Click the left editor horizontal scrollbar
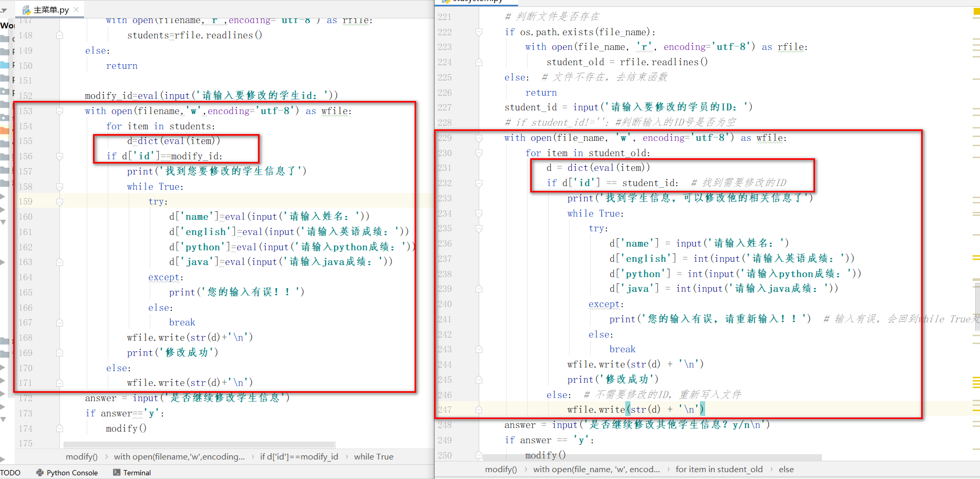Screen dimensions: 980x479 coord(199,445)
